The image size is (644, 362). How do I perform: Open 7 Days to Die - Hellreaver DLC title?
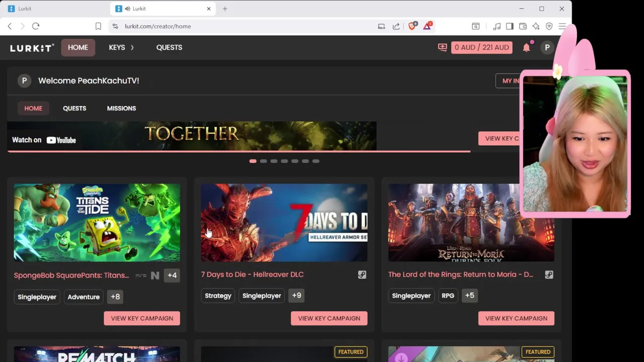[252, 275]
